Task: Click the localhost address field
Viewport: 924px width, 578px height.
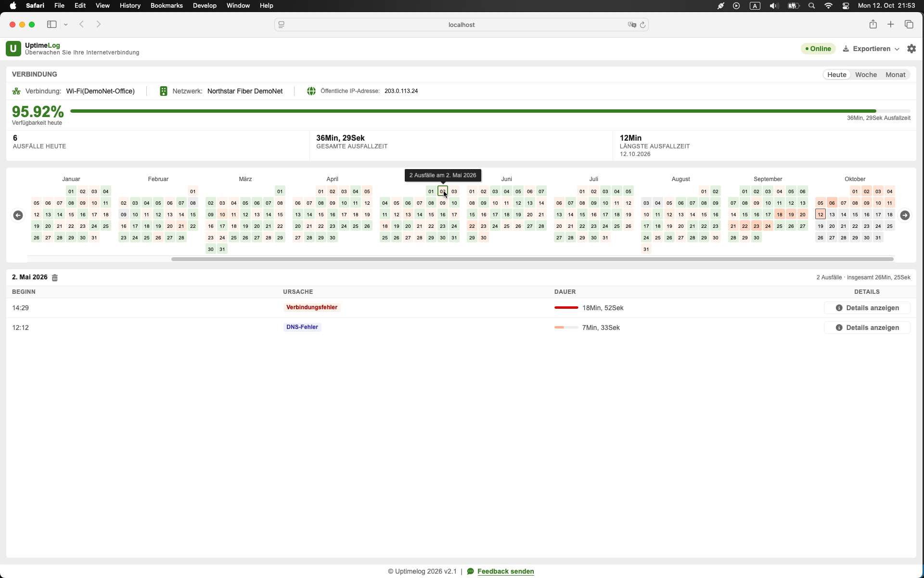Action: [462, 25]
